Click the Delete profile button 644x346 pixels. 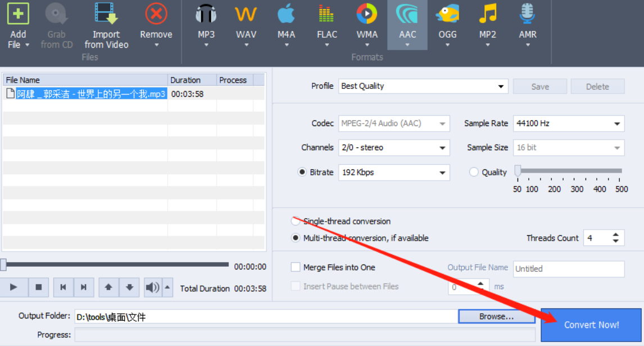pyautogui.click(x=597, y=87)
